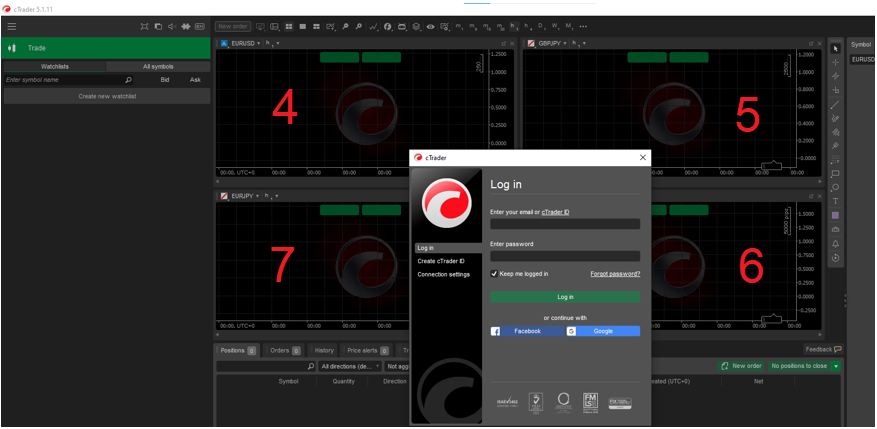The image size is (877, 429).
Task: Open the Orders tab
Action: [x=285, y=350]
